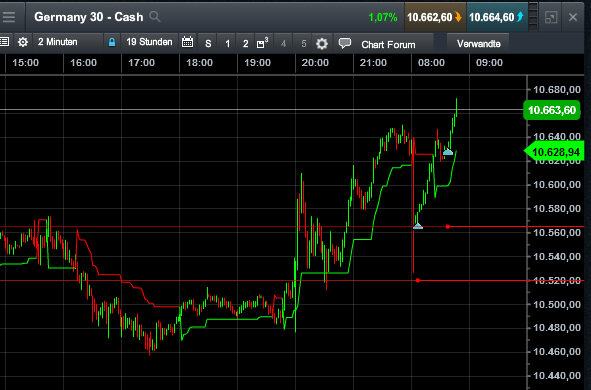Click the sell price 10.662,60 button
This screenshot has height=390, width=591.
pos(435,17)
